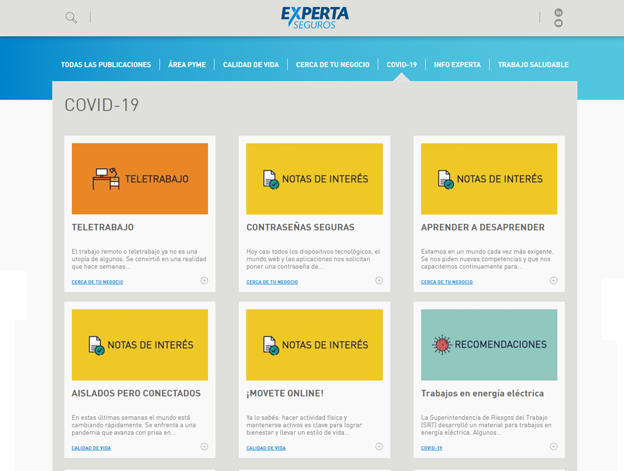Expand Teletrabajo card with plus icon

coord(204,280)
